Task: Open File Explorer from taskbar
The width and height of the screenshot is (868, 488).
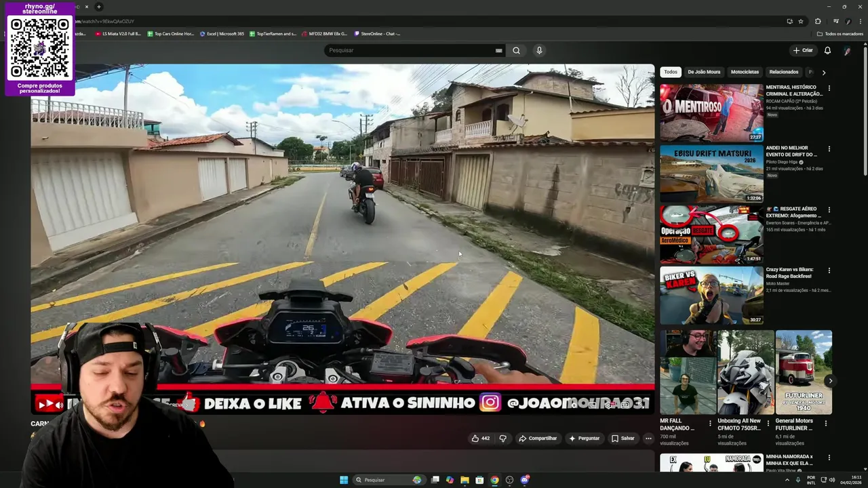Action: (465, 480)
